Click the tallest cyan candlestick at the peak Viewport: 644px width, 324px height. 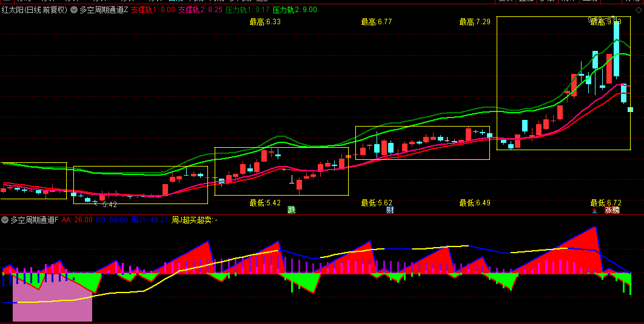pos(617,48)
